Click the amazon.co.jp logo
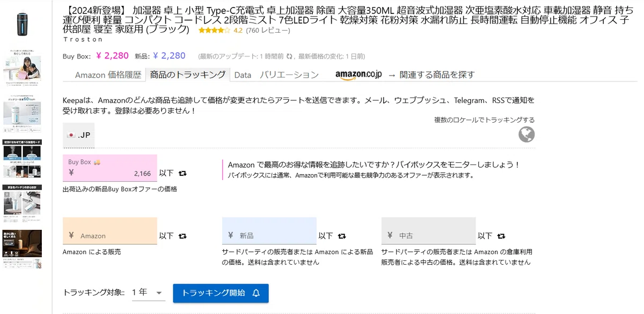The height and width of the screenshot is (314, 644). click(358, 74)
